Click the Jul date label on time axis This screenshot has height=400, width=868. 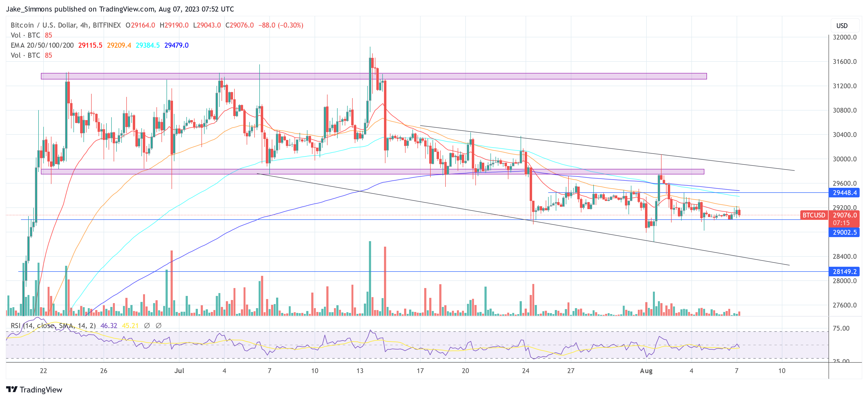coord(179,371)
